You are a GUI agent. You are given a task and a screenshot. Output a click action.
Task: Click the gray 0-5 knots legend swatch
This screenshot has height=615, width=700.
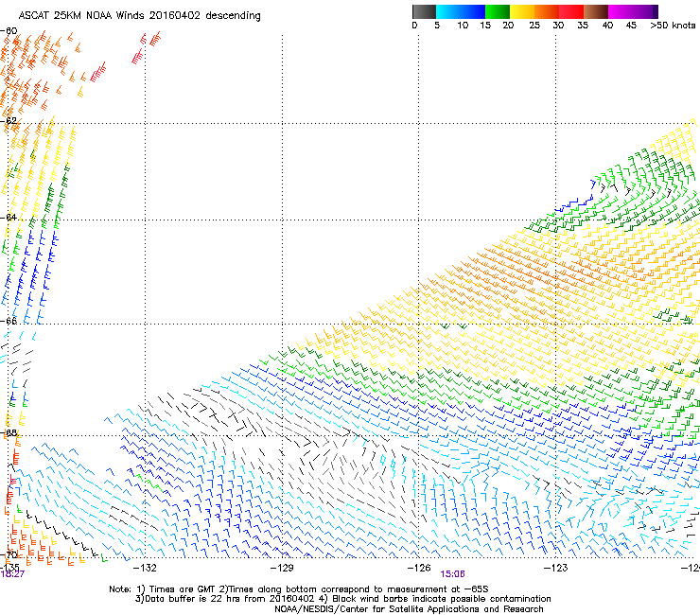tap(424, 11)
